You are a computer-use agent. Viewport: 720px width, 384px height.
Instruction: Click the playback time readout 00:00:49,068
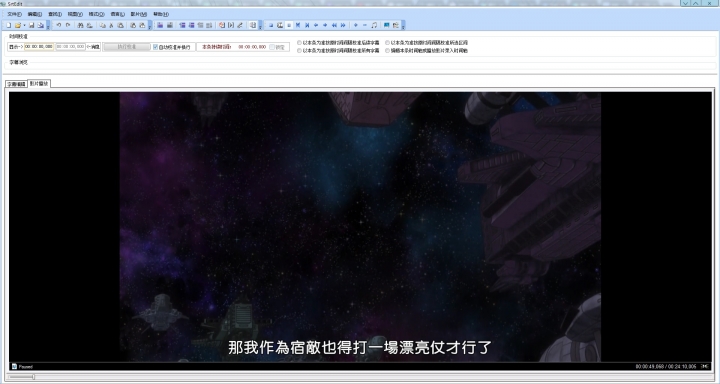click(x=650, y=367)
